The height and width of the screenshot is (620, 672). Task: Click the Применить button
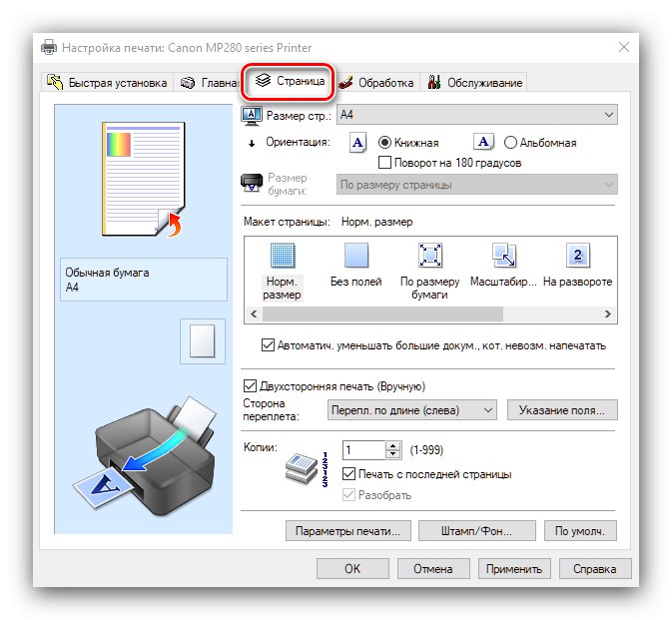(x=514, y=569)
